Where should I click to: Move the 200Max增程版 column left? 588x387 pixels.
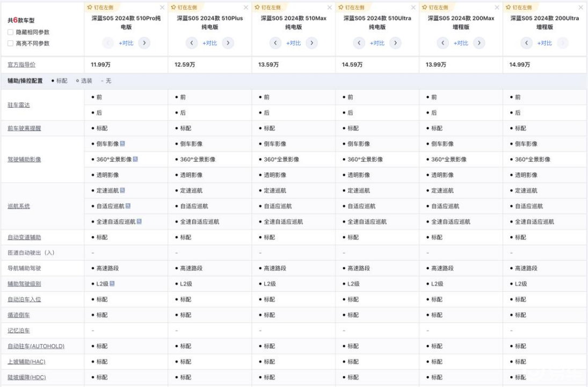443,43
